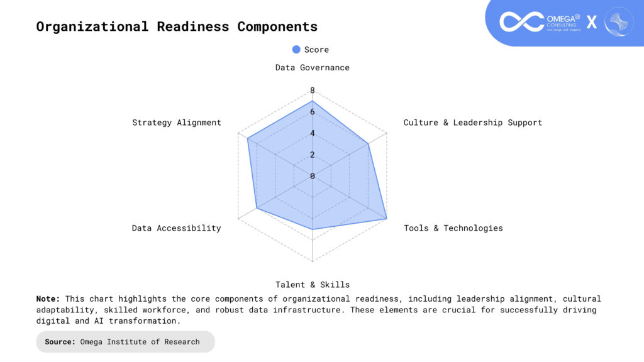Click the X separator between the logos
This screenshot has width=644, height=362.
592,23
